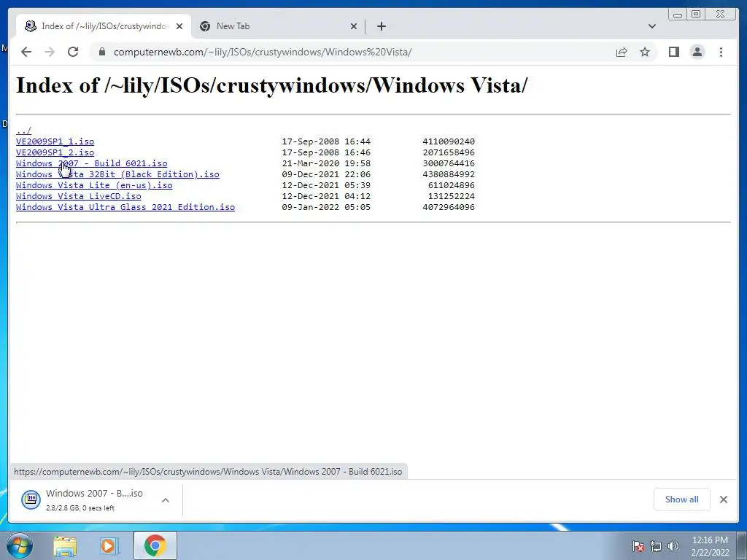Open the volume speaker tray icon
Viewport: 747px width, 560px height.
[673, 546]
